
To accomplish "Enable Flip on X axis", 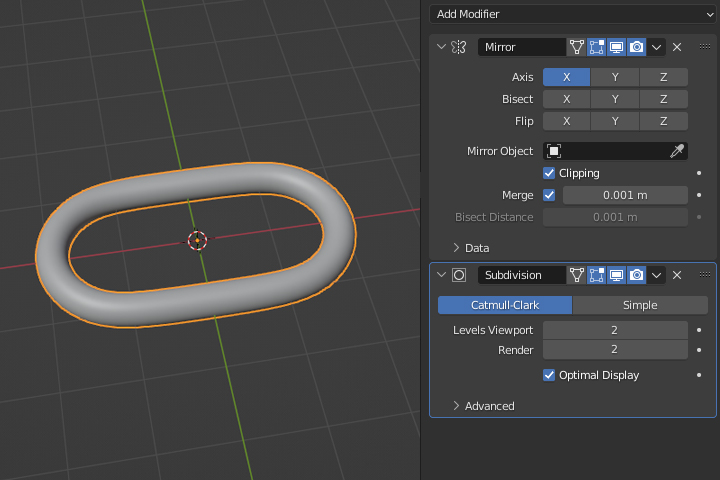I will click(566, 121).
